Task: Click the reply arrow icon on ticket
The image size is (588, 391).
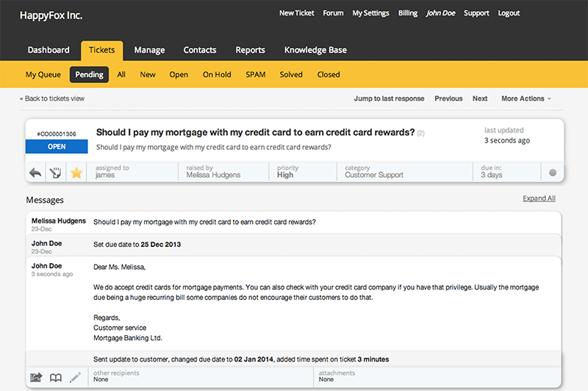Action: point(35,173)
